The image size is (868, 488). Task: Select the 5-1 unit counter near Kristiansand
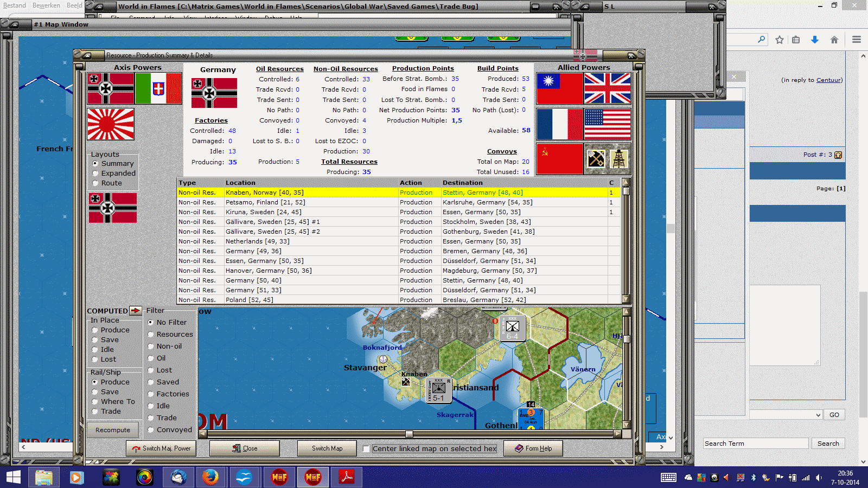439,390
